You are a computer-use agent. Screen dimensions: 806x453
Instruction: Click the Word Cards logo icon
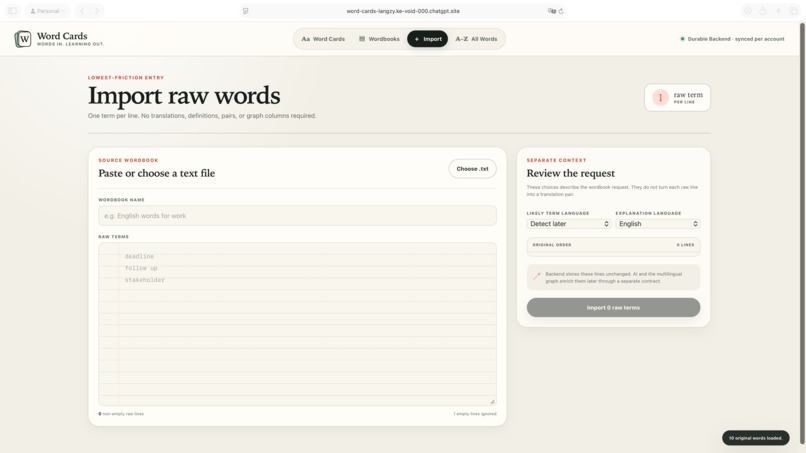[23, 39]
